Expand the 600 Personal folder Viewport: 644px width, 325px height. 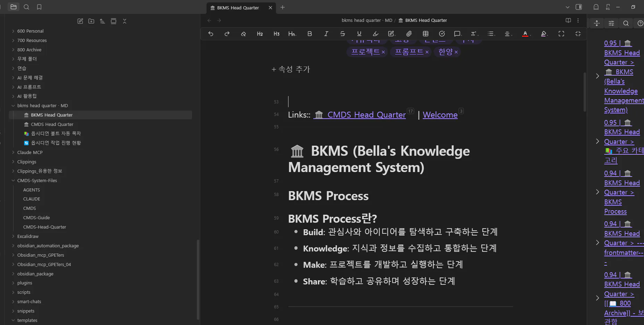click(x=31, y=31)
